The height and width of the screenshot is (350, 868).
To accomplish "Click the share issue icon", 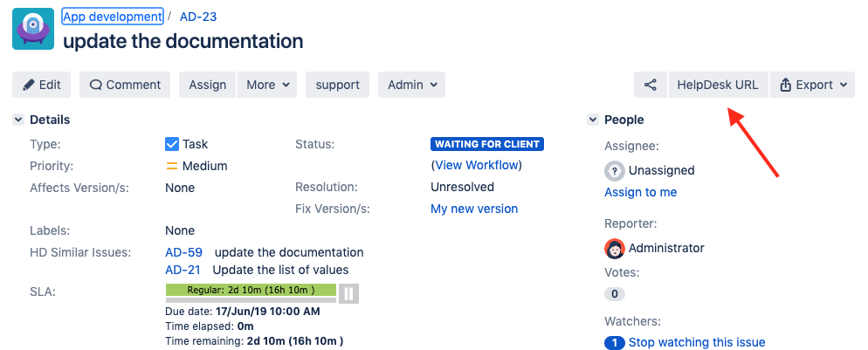I will point(650,85).
